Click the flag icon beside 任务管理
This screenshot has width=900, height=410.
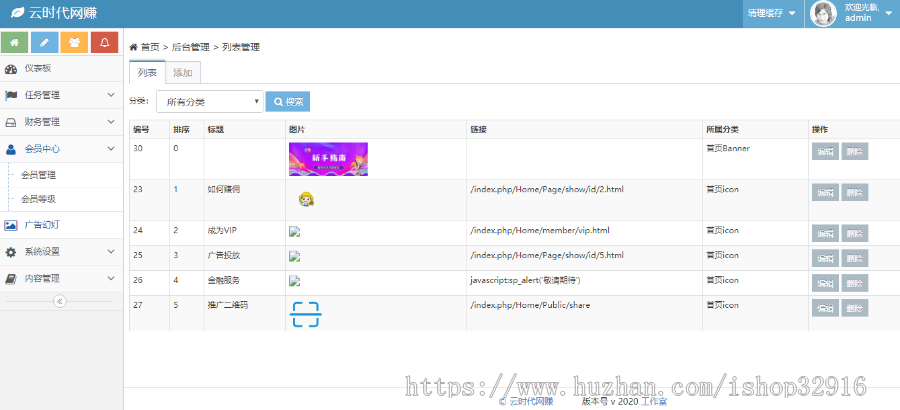pos(11,95)
